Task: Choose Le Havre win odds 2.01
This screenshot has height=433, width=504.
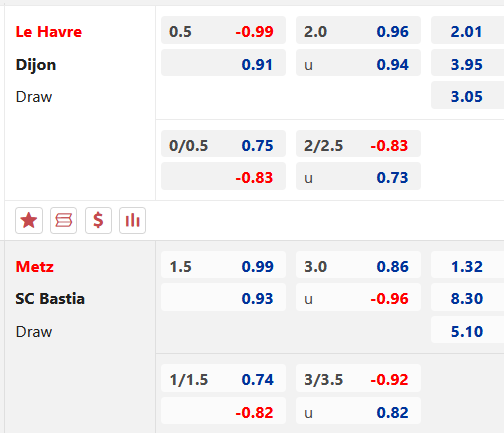Action: (467, 30)
